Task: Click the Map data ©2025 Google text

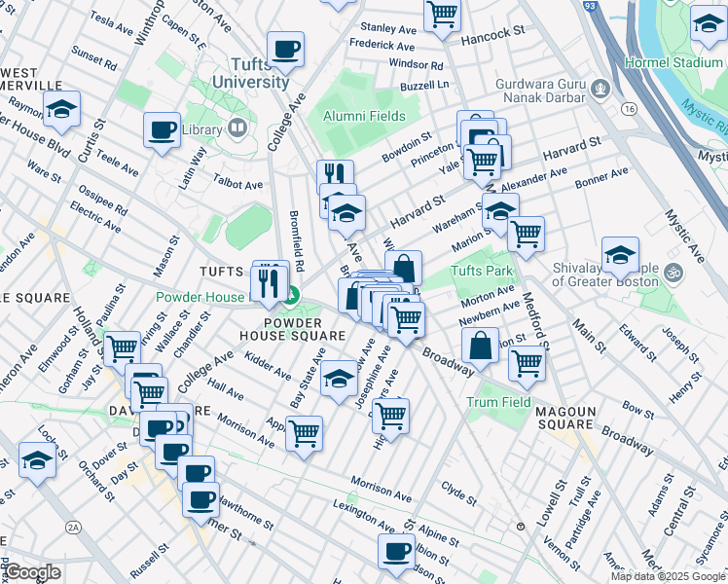Action: click(x=669, y=577)
